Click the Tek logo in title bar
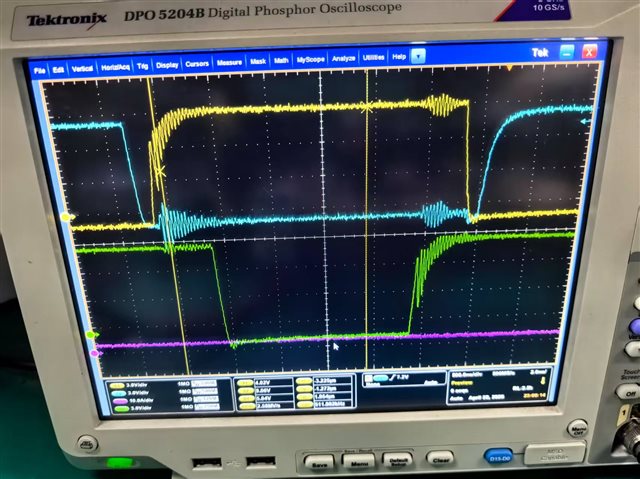This screenshot has width=640, height=479. (x=540, y=53)
